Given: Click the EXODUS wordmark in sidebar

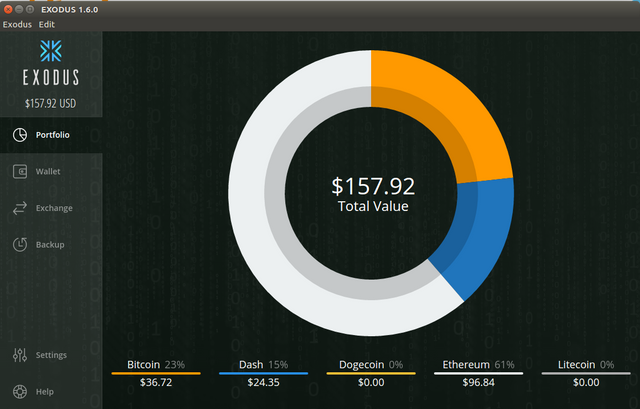Looking at the screenshot, I should coord(51,78).
